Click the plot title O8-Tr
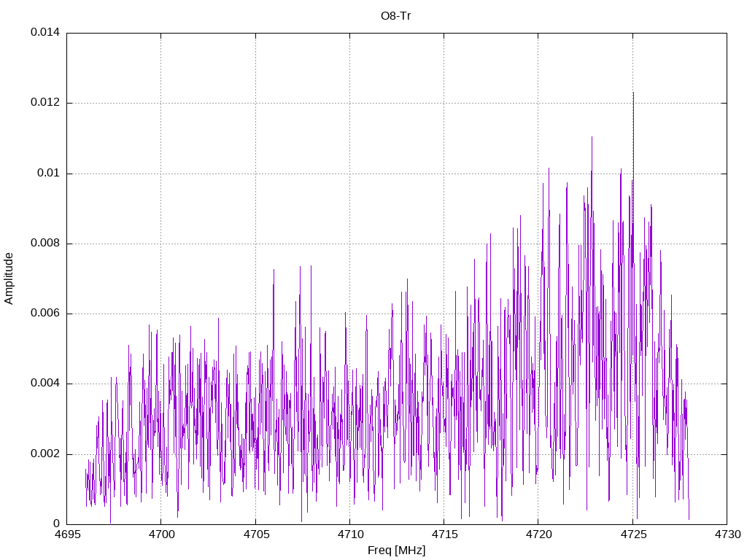The width and height of the screenshot is (747, 560). 395,16
